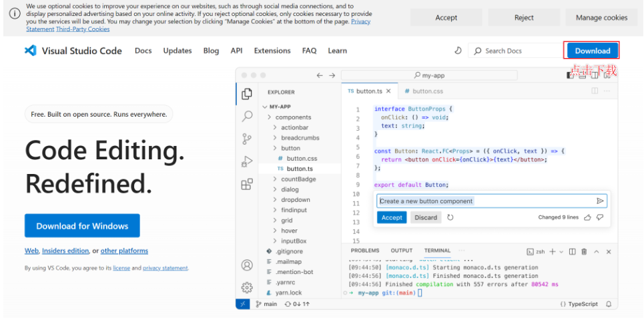Click the Create a new button component input
The height and width of the screenshot is (320, 644).
pos(492,201)
